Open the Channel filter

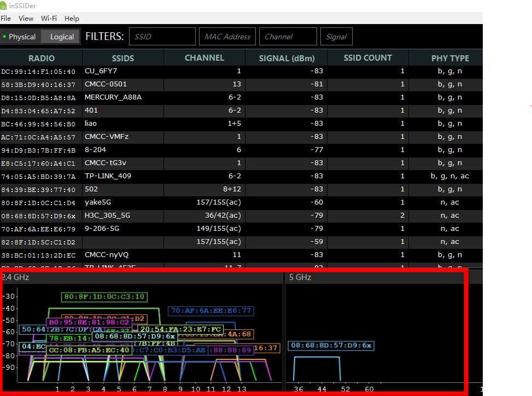coord(288,37)
